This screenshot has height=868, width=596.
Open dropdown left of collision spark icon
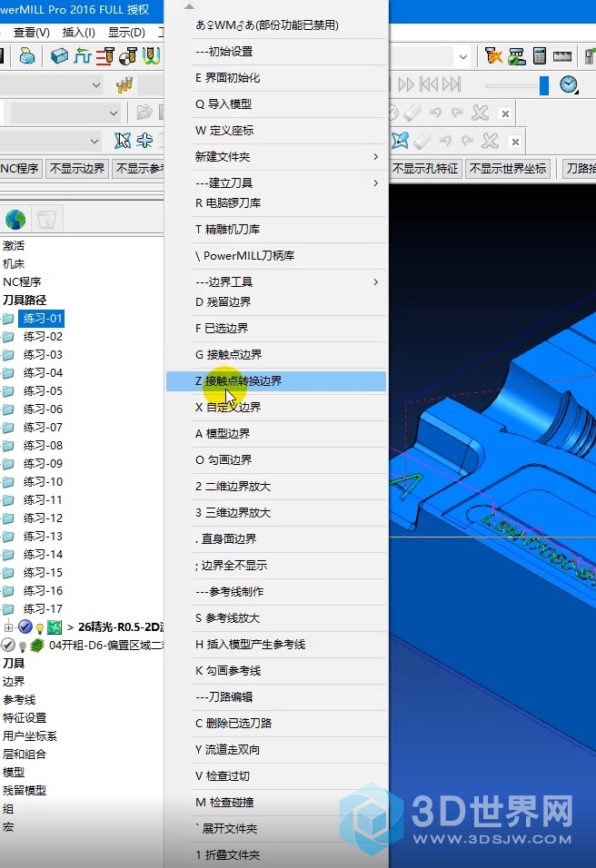[x=463, y=56]
